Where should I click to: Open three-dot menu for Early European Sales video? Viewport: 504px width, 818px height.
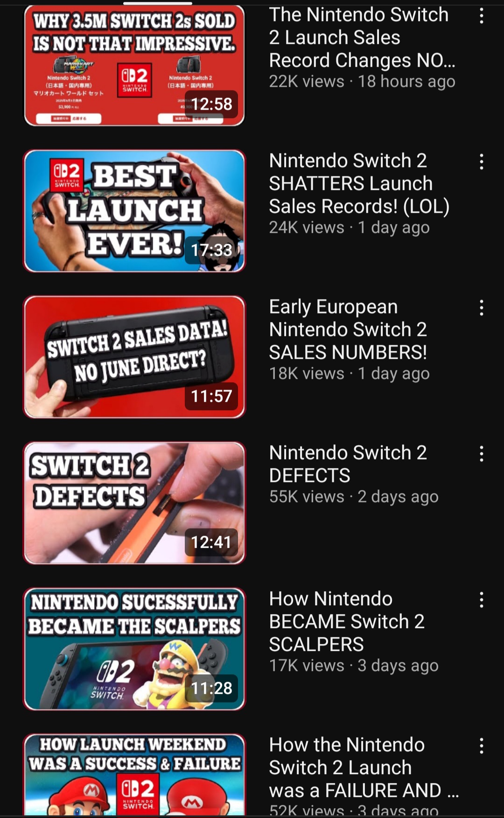[481, 308]
